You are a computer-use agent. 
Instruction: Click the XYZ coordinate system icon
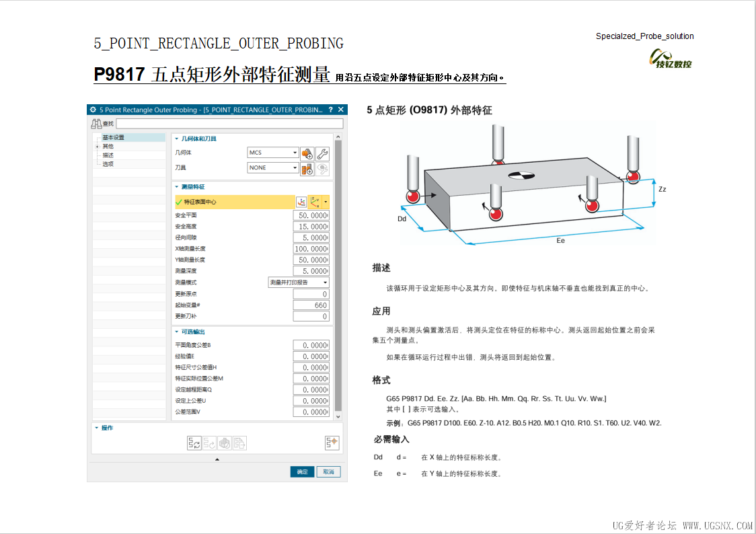click(315, 202)
